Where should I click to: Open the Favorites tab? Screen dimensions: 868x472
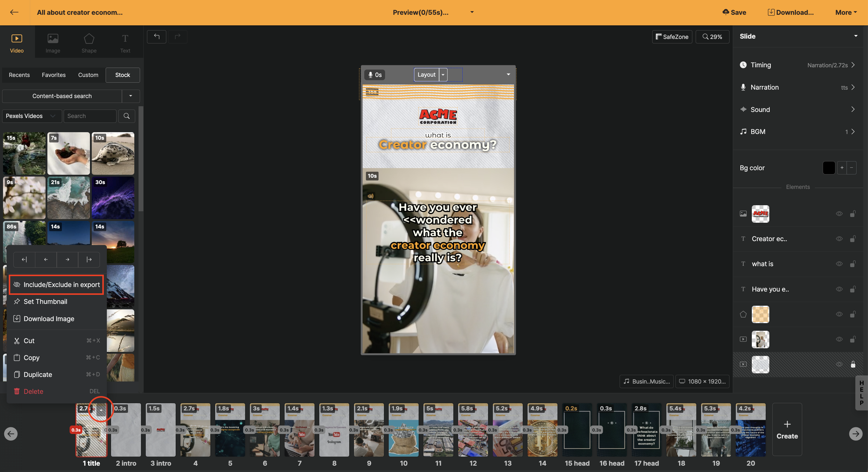click(x=54, y=75)
